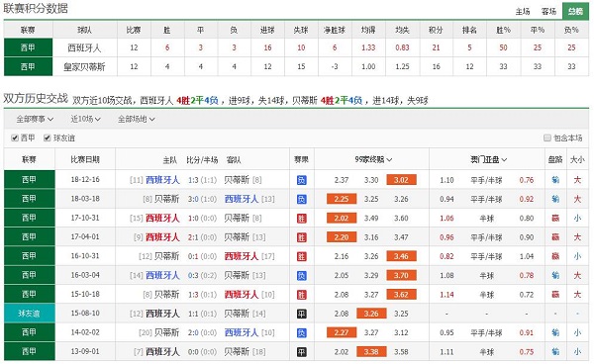594x364 pixels.
Task: Select the 总榜 tab
Action: (x=575, y=11)
